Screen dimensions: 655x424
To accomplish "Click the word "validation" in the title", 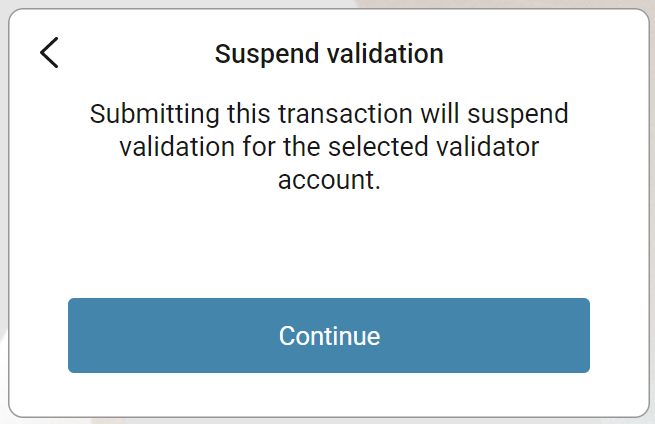I will click(x=385, y=54).
